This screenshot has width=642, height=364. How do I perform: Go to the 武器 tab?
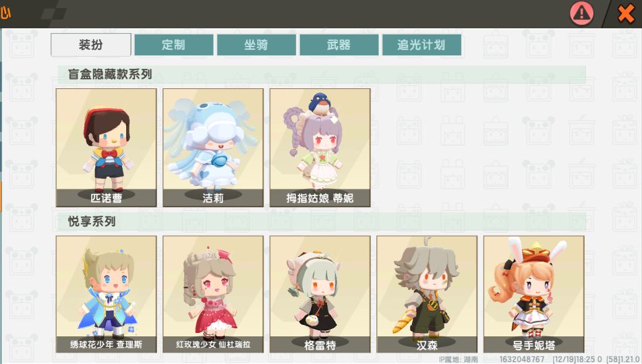339,44
